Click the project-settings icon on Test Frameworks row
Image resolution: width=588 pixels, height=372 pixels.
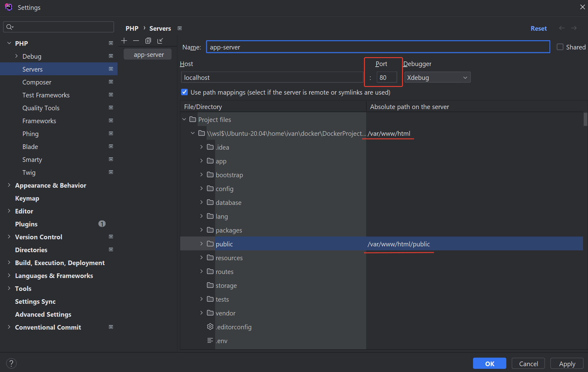[x=111, y=95]
